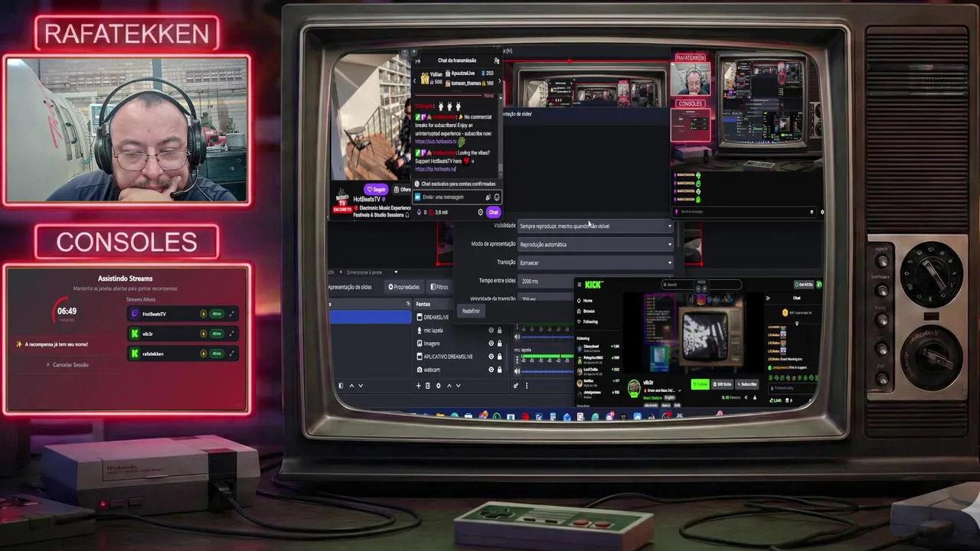980x551 pixels.
Task: Toggle lock on mic lapela source
Action: 499,330
